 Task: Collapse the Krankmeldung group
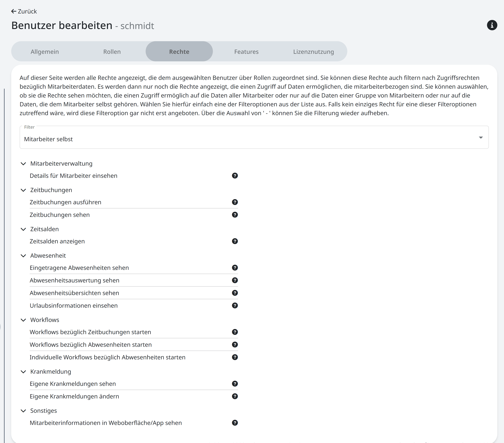[23, 372]
